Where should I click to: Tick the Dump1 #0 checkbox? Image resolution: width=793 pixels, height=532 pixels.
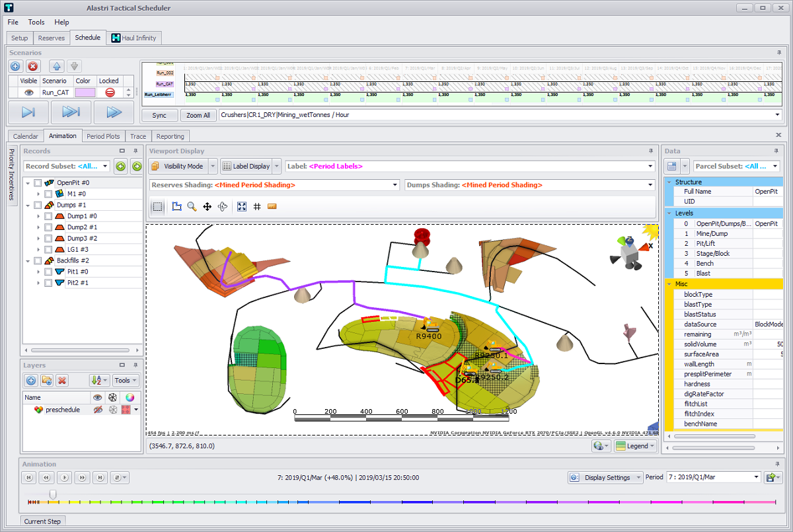[48, 216]
